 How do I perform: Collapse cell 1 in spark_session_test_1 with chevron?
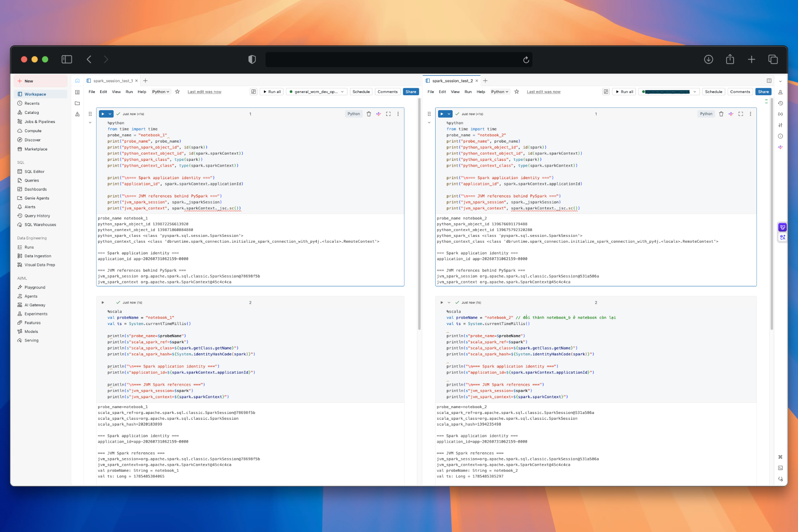tap(90, 123)
